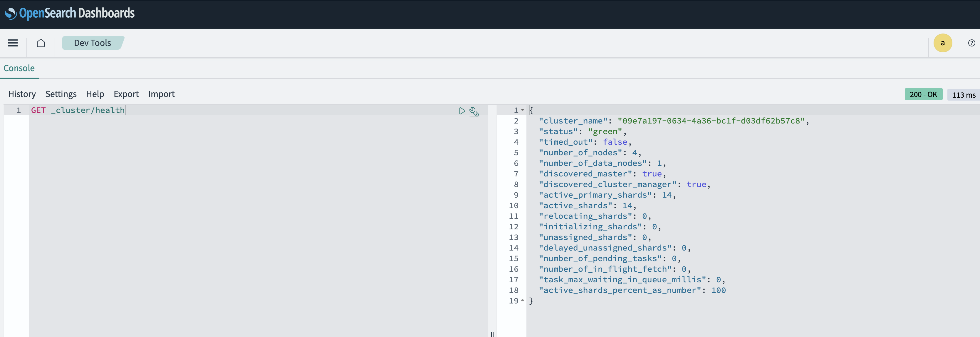
Task: Open the Help menu in Console
Action: coord(95,94)
